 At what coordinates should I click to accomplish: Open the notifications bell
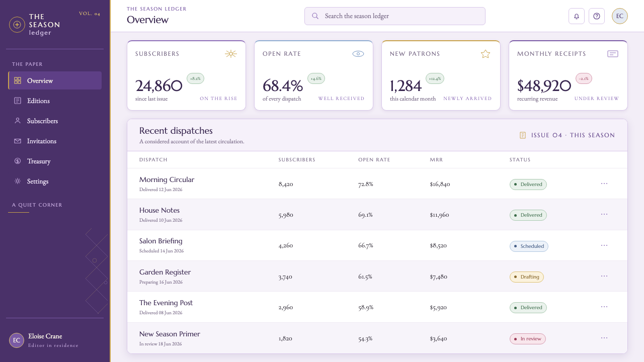(577, 16)
